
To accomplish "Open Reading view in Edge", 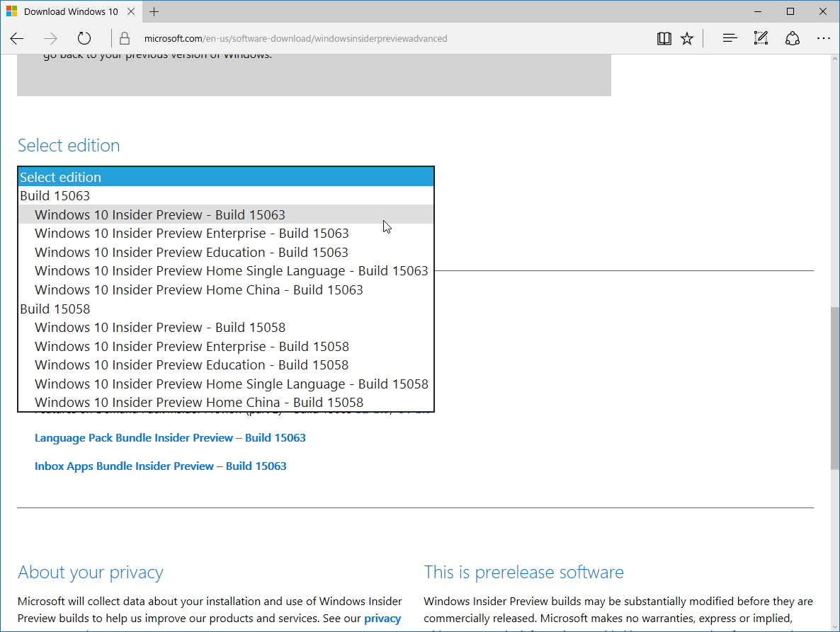I will pyautogui.click(x=664, y=38).
